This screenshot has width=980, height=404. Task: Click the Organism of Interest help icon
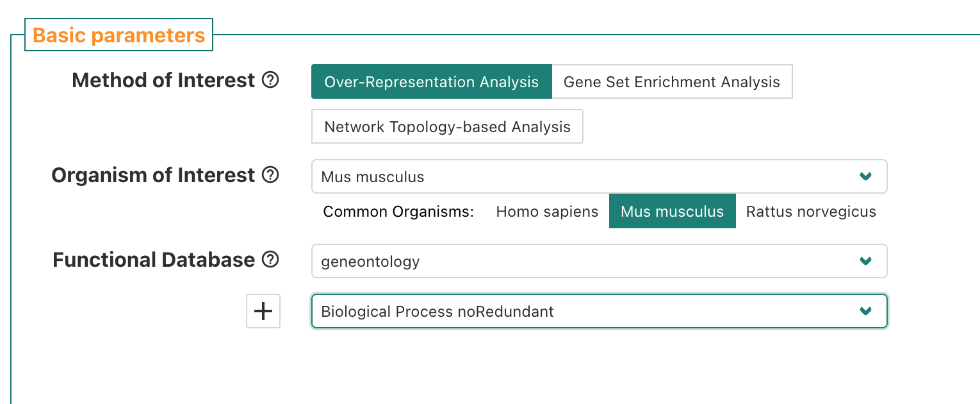pyautogui.click(x=271, y=175)
